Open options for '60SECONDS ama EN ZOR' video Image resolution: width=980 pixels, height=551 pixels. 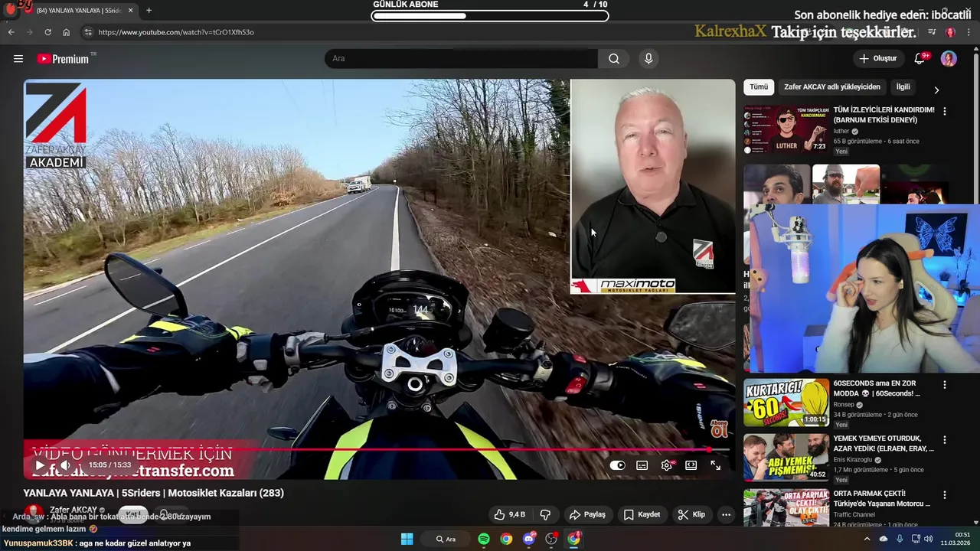coord(944,385)
